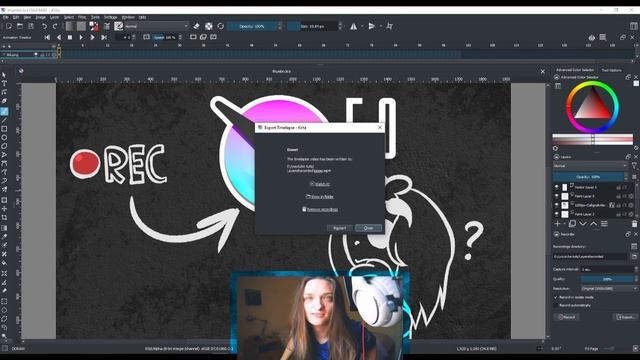Image resolution: width=640 pixels, height=360 pixels.
Task: Select the Ellipse shape tool
Action: (x=4, y=138)
